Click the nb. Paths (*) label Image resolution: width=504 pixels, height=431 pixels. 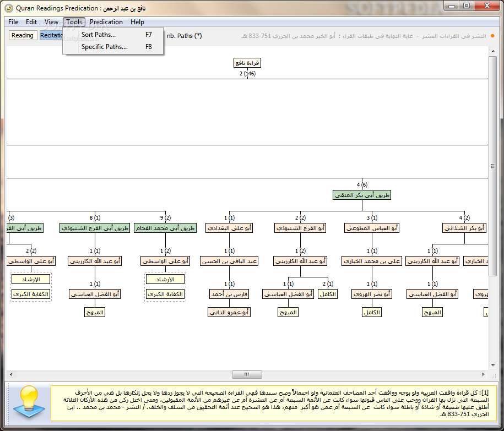click(x=185, y=36)
